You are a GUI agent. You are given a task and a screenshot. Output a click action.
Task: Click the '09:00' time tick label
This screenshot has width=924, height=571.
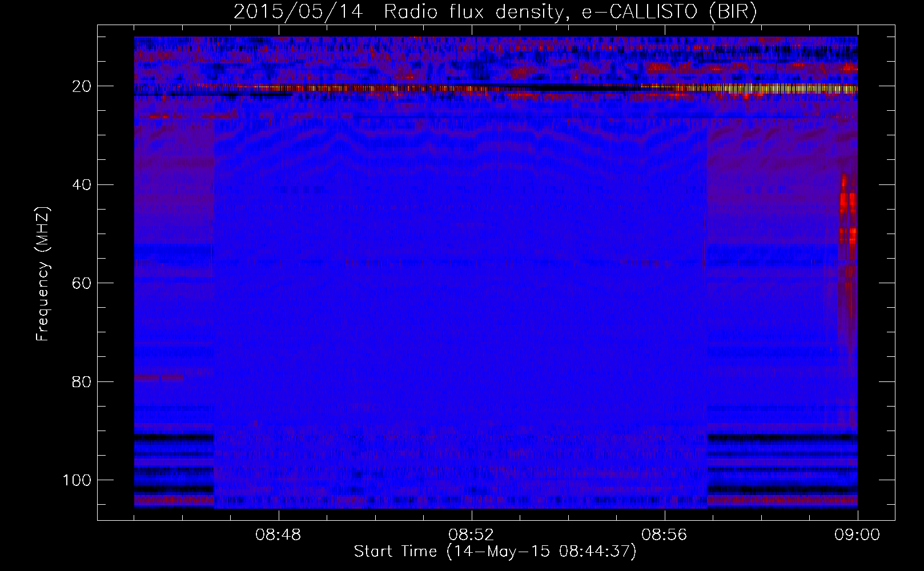[x=857, y=535]
